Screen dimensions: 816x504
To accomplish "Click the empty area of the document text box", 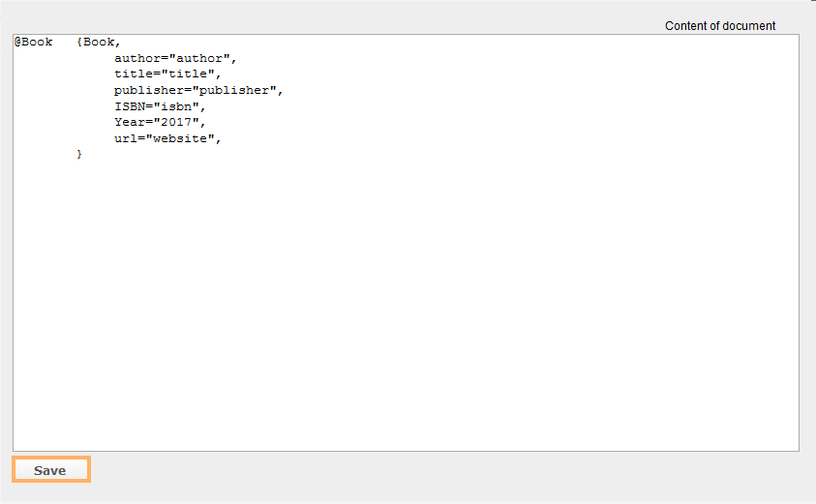I will 407,310.
